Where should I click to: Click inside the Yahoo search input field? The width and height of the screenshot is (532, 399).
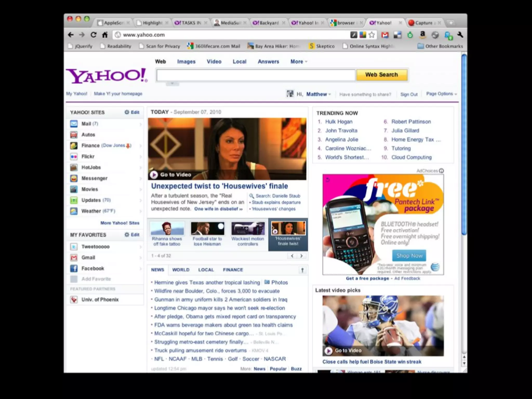[x=256, y=75]
